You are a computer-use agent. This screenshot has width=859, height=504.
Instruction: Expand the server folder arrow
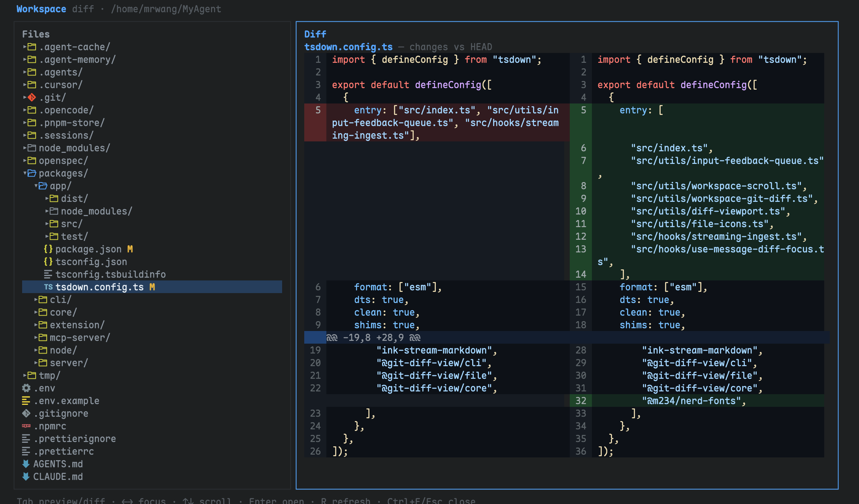[x=36, y=363]
